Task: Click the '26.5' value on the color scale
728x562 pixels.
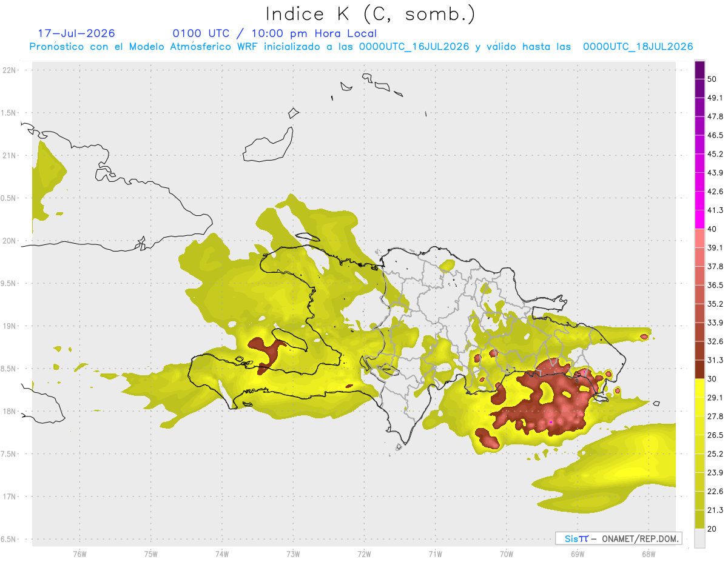Action: [x=715, y=435]
